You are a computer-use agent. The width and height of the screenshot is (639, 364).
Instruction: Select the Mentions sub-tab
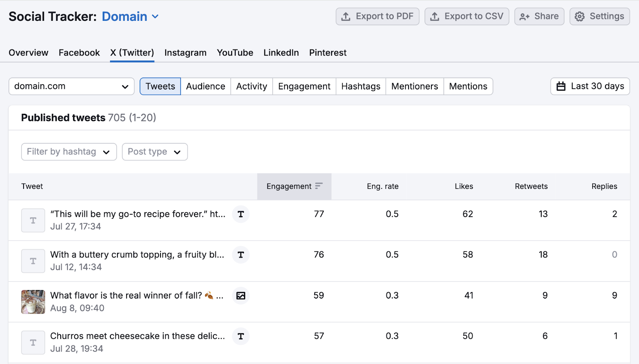point(468,86)
